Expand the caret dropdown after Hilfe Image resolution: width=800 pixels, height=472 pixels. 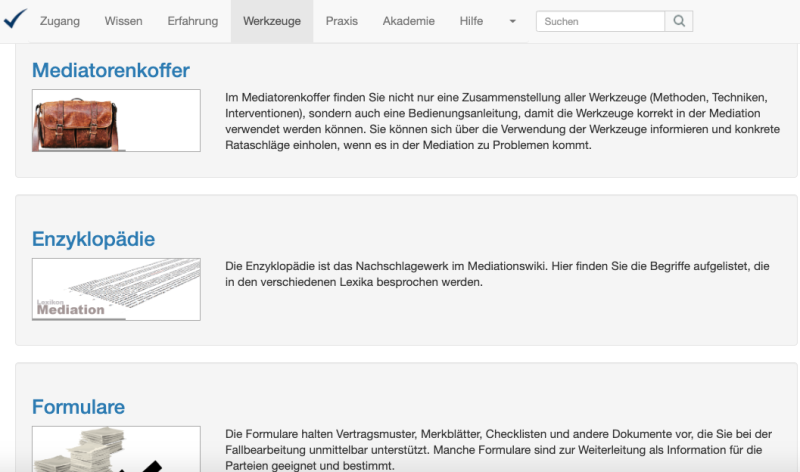tap(512, 21)
